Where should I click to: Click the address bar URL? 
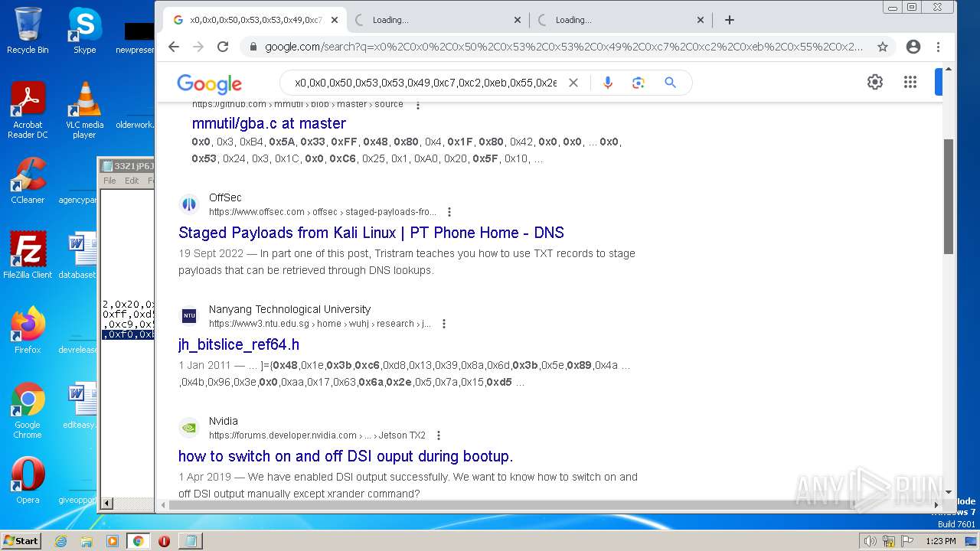[x=563, y=47]
